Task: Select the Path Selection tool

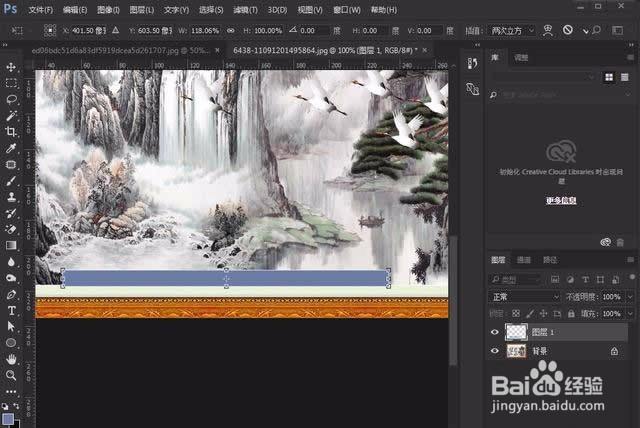Action: (11, 326)
